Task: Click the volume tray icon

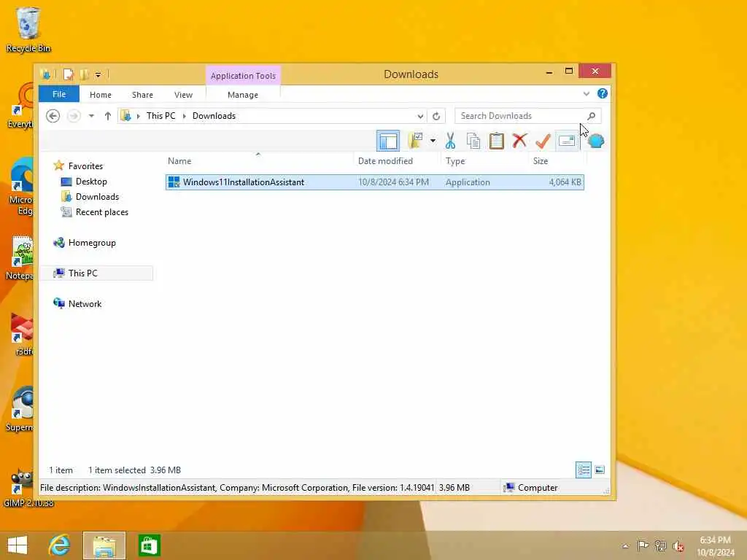Action: (x=678, y=545)
